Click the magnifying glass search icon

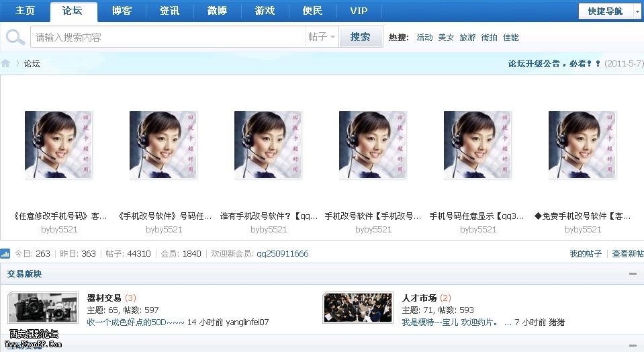(15, 37)
